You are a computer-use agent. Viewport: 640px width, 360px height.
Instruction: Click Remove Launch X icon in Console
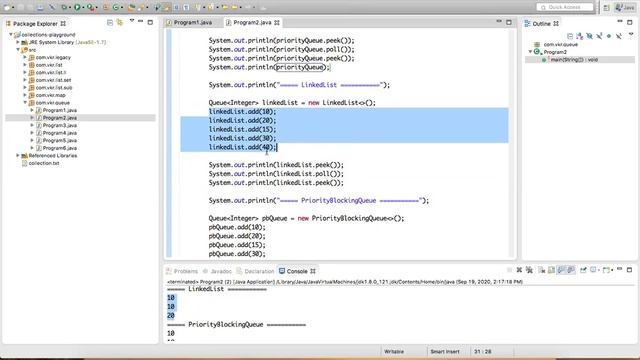click(x=519, y=270)
